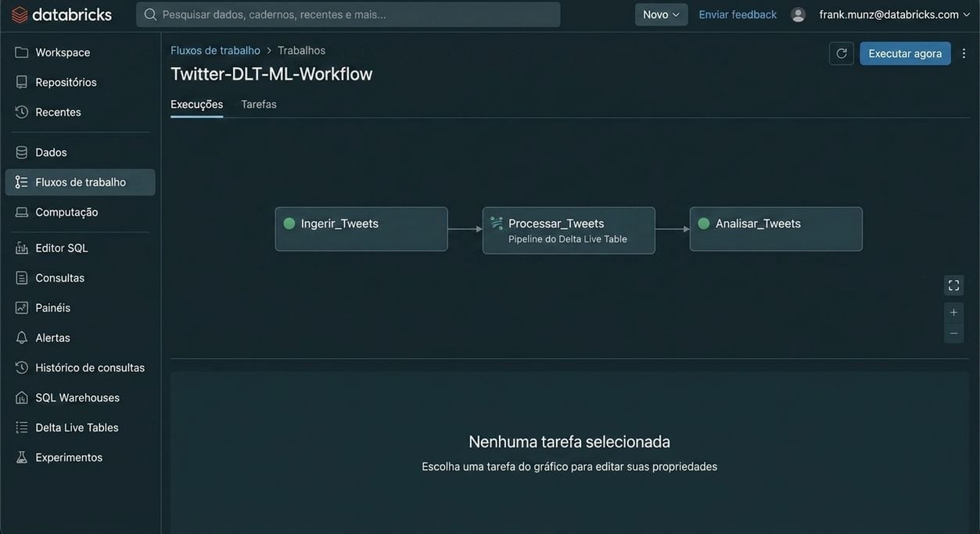The width and height of the screenshot is (980, 534).
Task: Open the three-dot more options menu
Action: coord(964,53)
